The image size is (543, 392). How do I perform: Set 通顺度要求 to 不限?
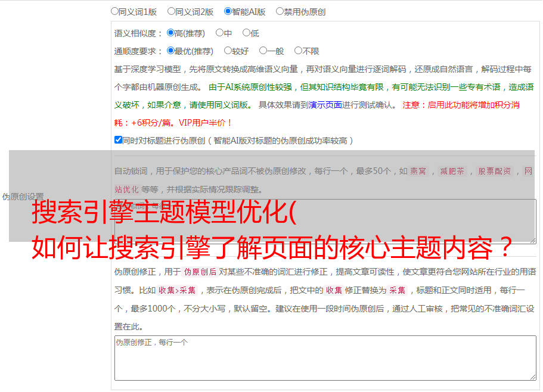[298, 51]
